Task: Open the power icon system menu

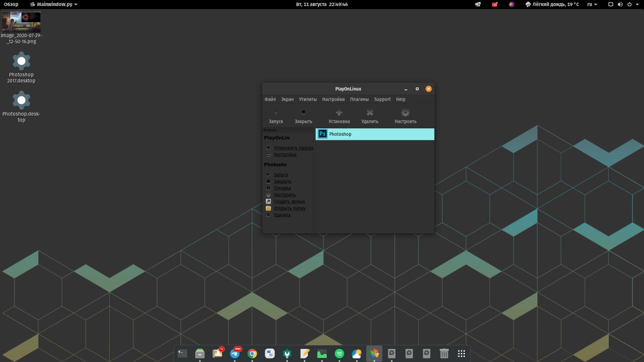Action: (x=629, y=4)
